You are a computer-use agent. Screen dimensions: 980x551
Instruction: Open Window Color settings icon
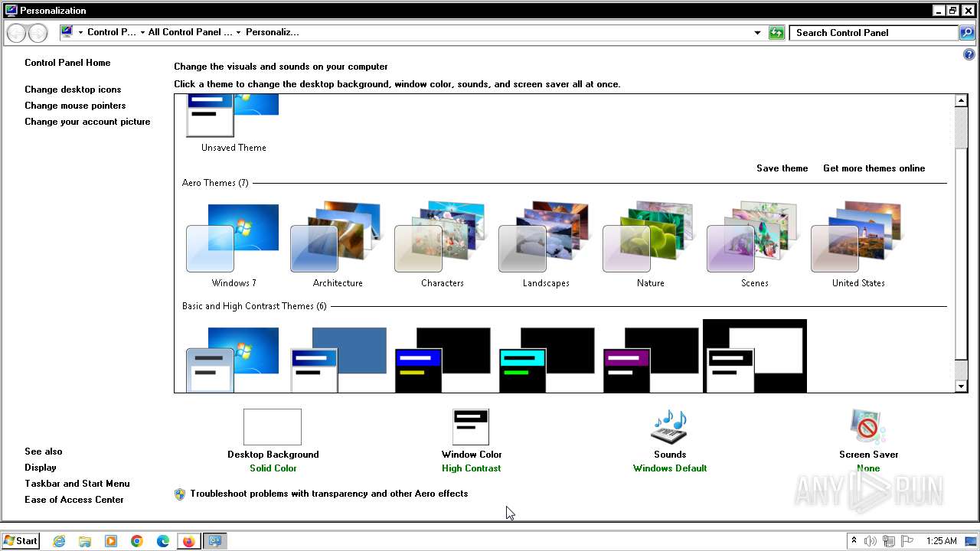click(x=471, y=426)
